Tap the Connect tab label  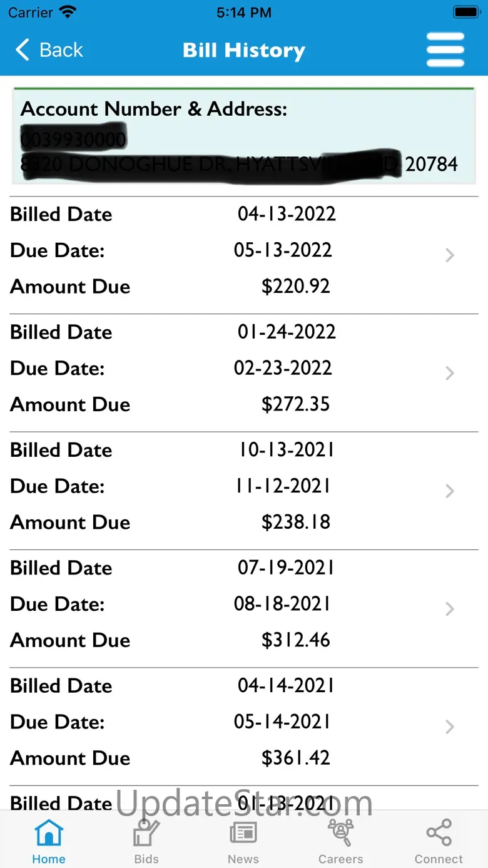[x=439, y=859]
